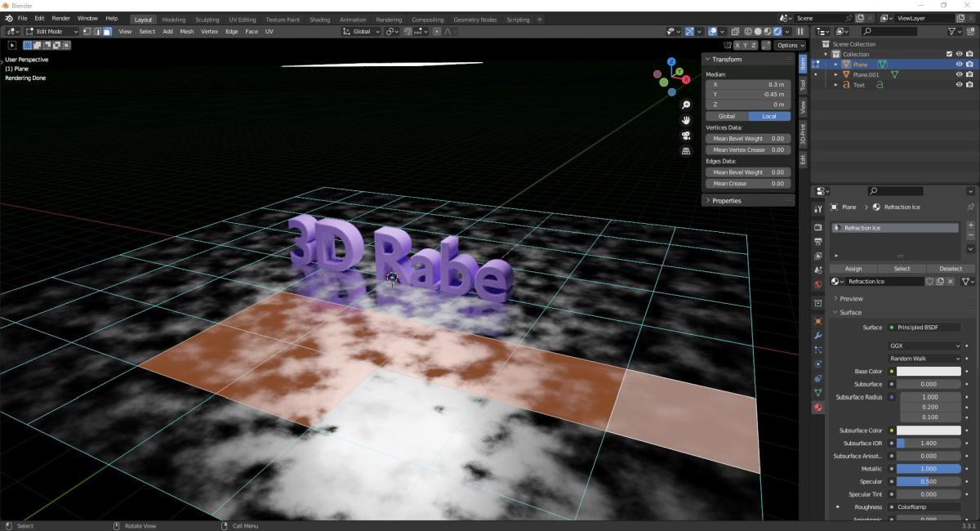The width and height of the screenshot is (980, 531).
Task: Click the Assign material button
Action: coord(853,268)
